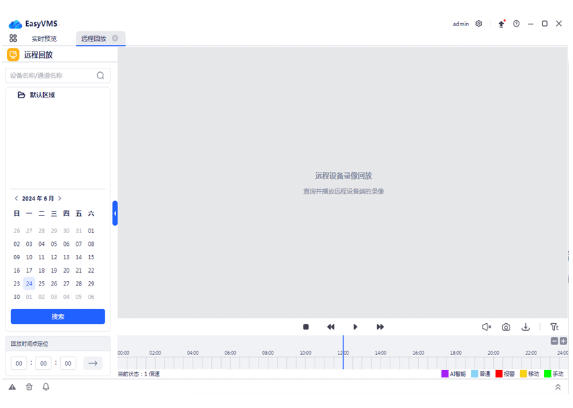Open the bell notification icon

coord(46,387)
